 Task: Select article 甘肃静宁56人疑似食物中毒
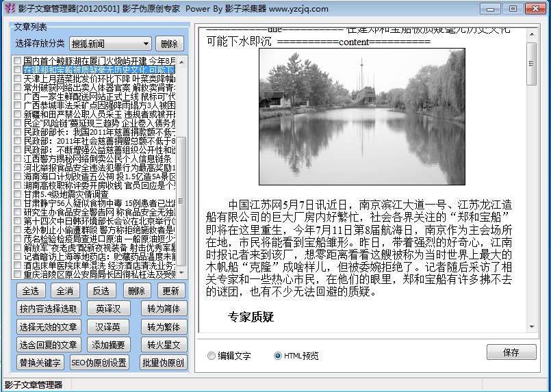(x=99, y=202)
